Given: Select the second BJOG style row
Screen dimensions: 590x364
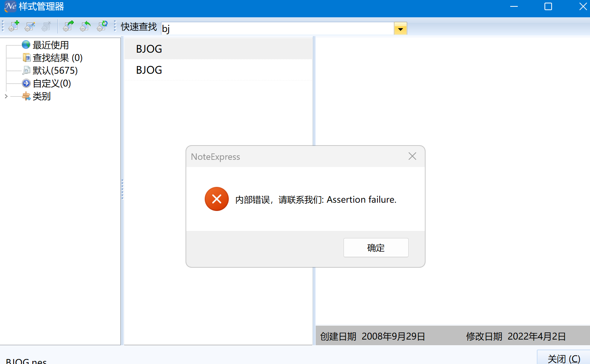Looking at the screenshot, I should coord(218,70).
